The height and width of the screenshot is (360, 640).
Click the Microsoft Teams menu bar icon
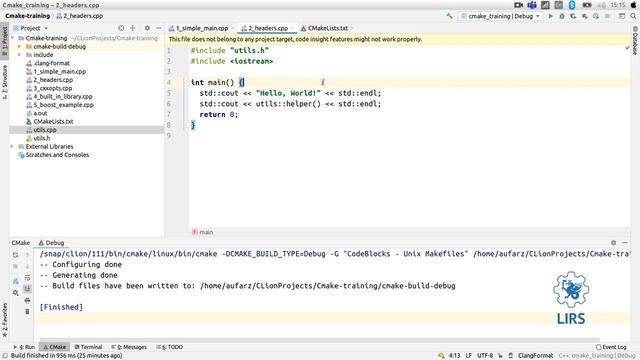coord(532,5)
